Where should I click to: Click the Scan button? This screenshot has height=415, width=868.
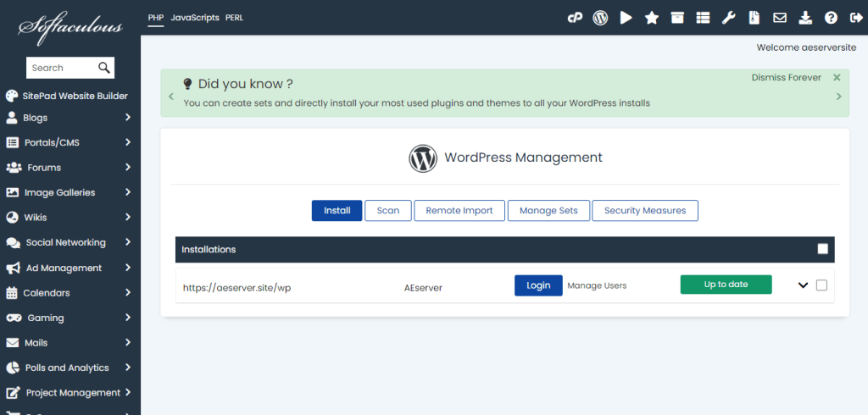(388, 211)
